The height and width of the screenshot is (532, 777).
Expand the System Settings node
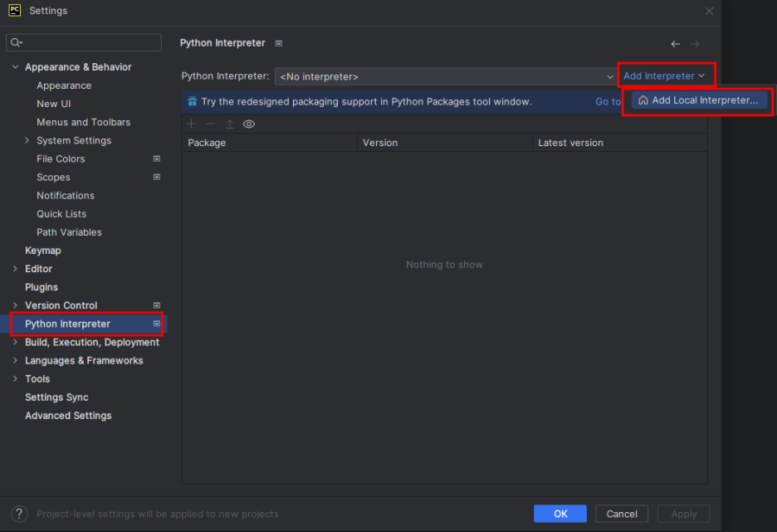[x=27, y=140]
